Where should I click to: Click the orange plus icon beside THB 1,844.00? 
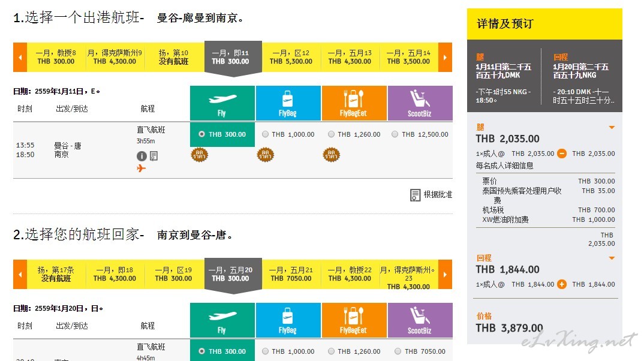562,284
